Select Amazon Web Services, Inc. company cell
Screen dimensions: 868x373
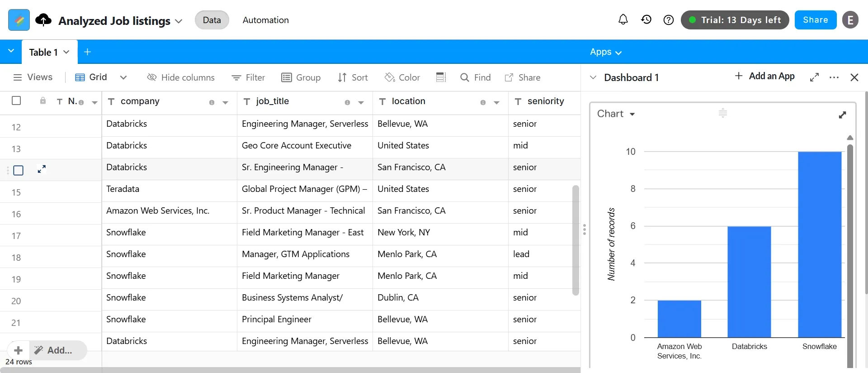pos(170,212)
